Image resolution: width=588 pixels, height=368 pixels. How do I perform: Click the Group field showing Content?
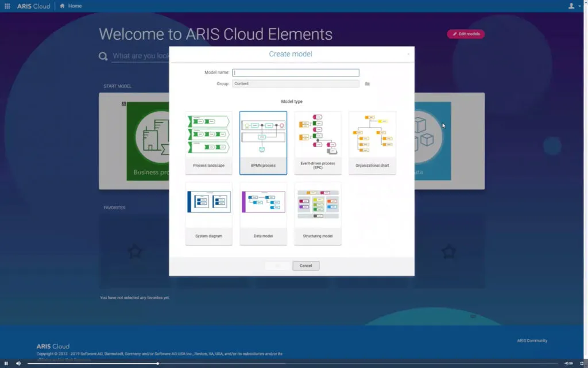point(296,84)
